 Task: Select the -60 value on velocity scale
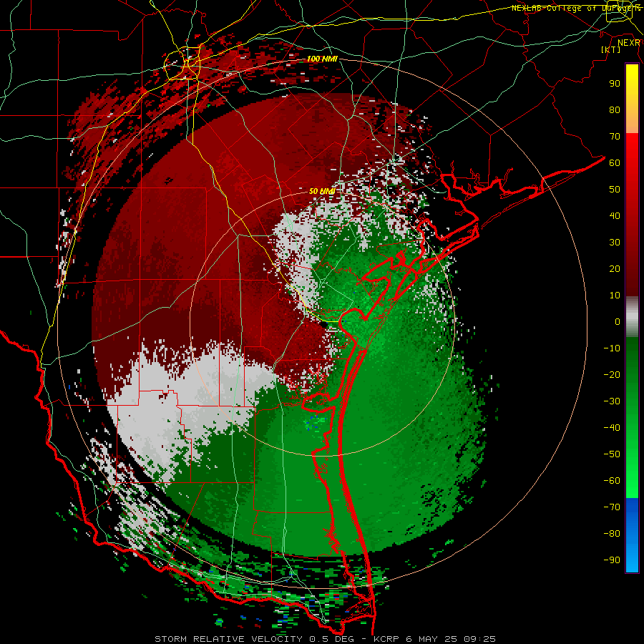612,481
